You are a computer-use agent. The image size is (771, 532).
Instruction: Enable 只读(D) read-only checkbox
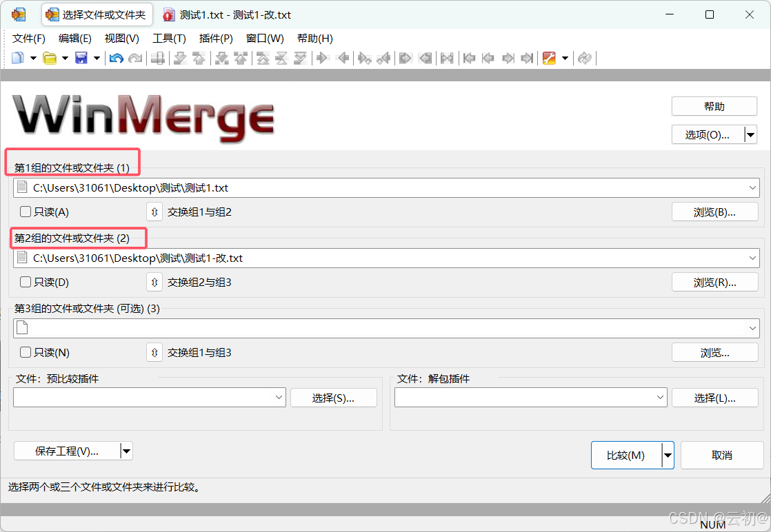tap(25, 282)
